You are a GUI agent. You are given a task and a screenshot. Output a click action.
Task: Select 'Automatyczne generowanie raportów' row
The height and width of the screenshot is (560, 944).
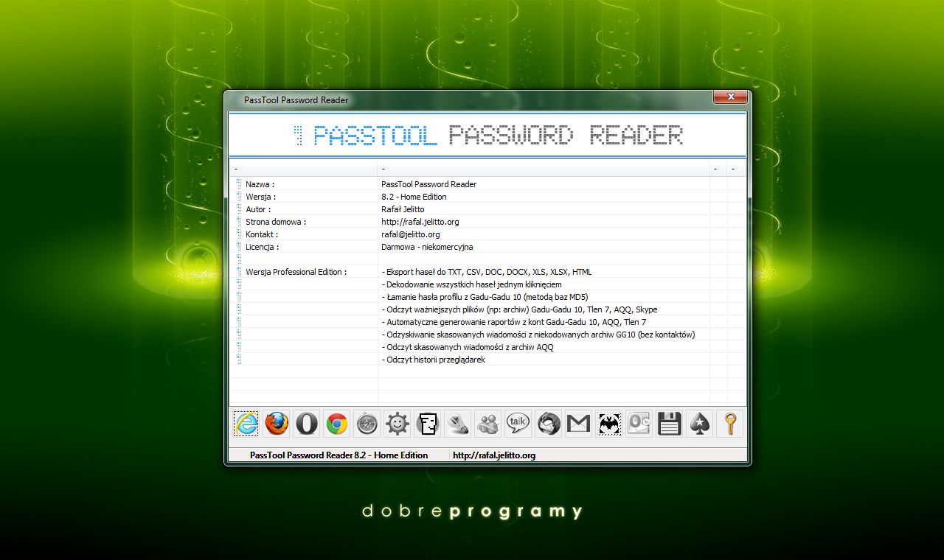point(514,322)
